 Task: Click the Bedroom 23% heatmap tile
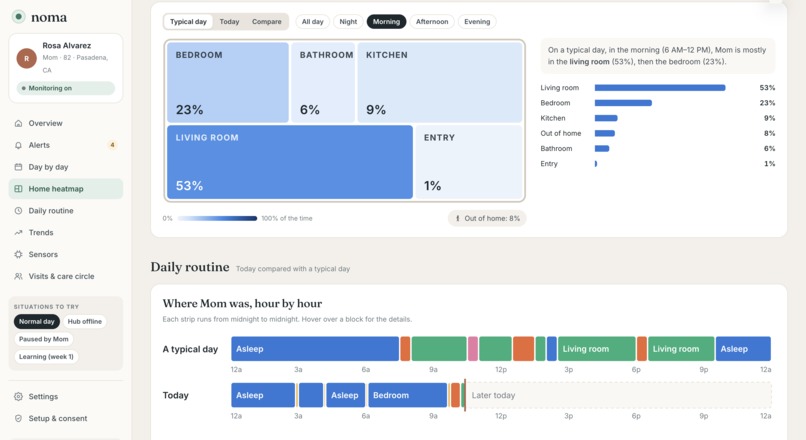228,82
